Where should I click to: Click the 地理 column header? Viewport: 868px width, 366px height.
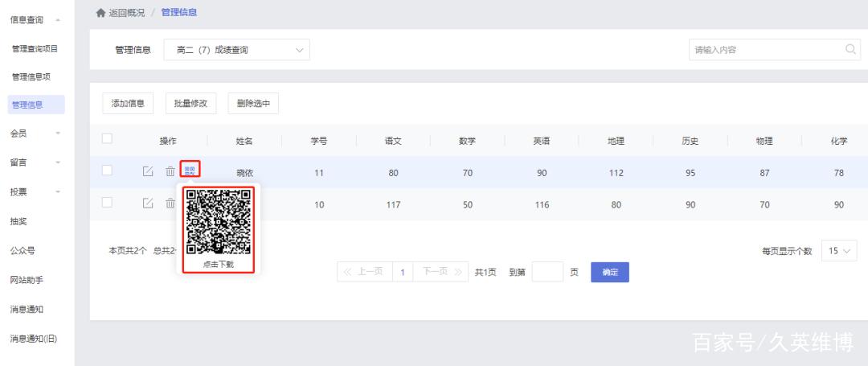(x=616, y=142)
